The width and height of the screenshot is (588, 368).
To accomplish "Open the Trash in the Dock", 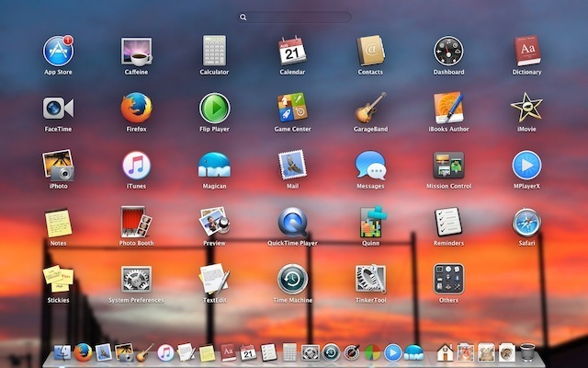I will (x=527, y=352).
